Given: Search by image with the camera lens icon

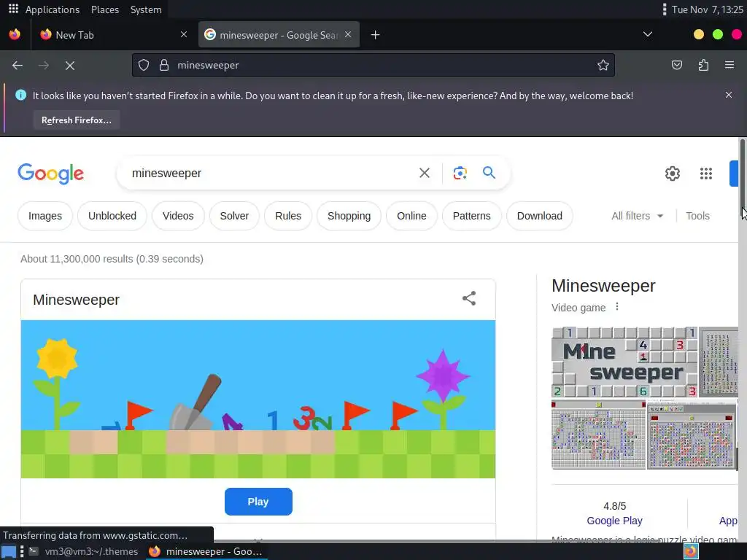Looking at the screenshot, I should (460, 173).
